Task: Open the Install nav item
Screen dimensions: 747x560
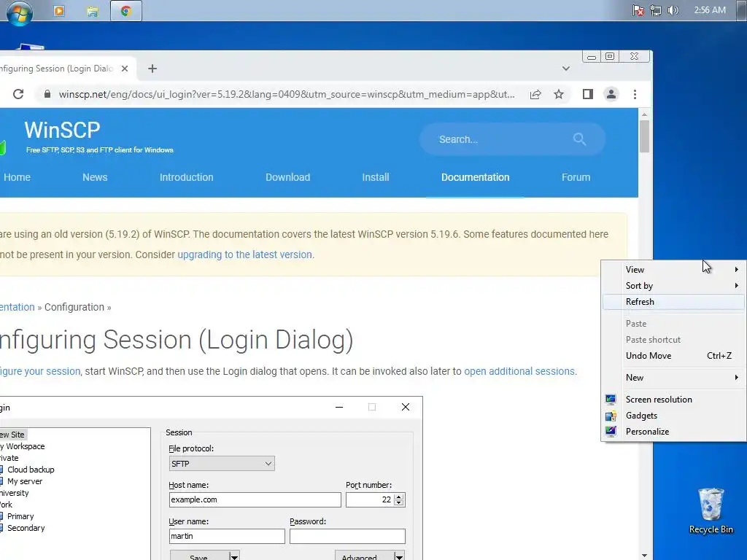Action: (x=376, y=177)
